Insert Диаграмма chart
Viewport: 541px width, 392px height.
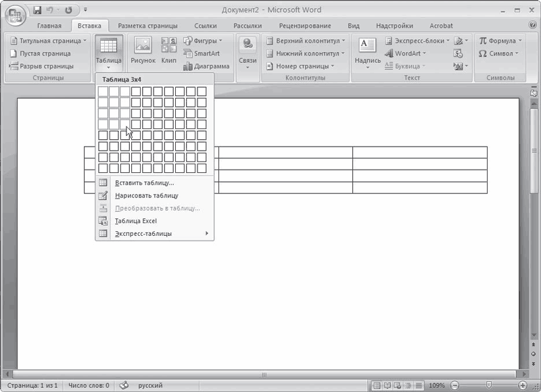coord(206,66)
